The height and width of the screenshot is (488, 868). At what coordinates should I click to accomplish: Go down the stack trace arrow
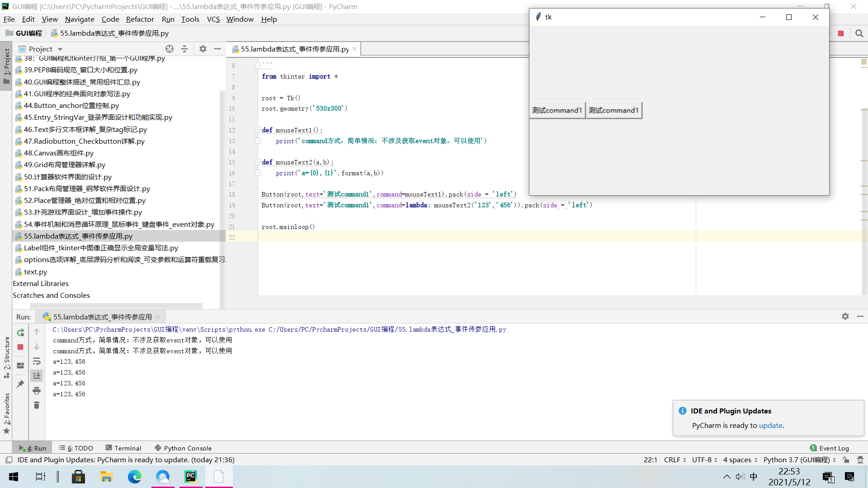(x=37, y=347)
